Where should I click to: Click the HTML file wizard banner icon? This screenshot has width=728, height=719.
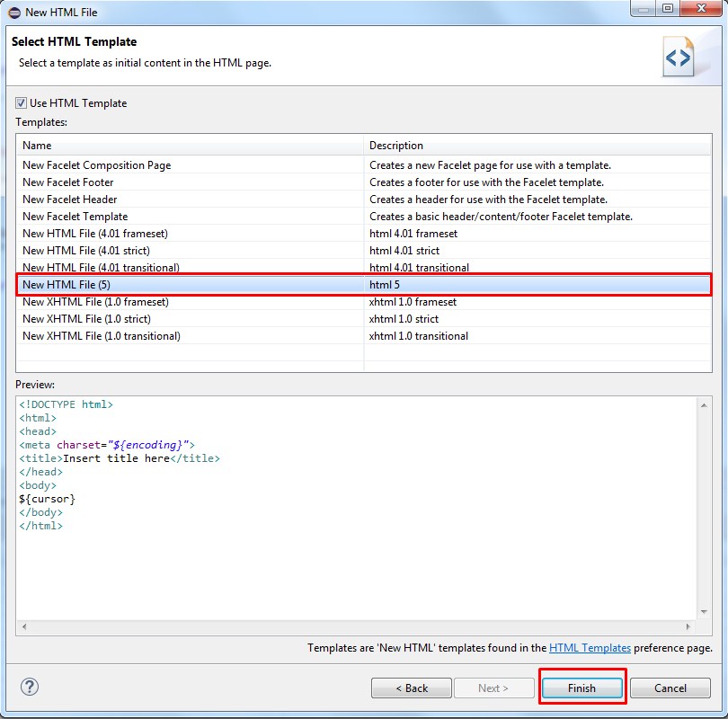point(679,57)
